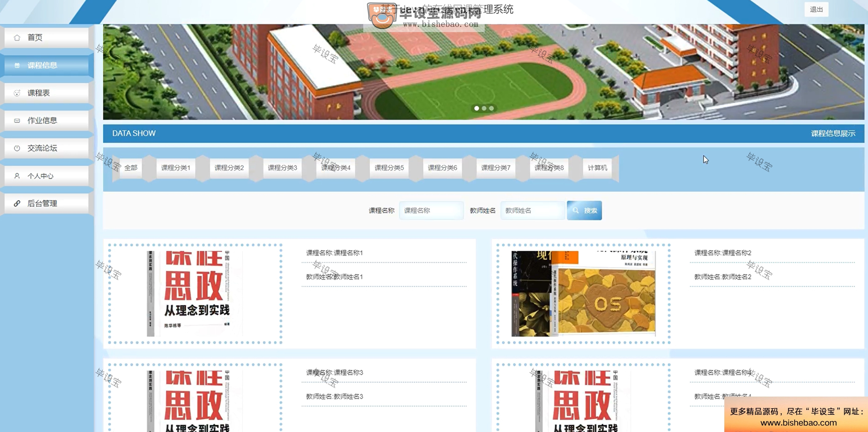Choose the 课程分类7 filter

point(496,168)
